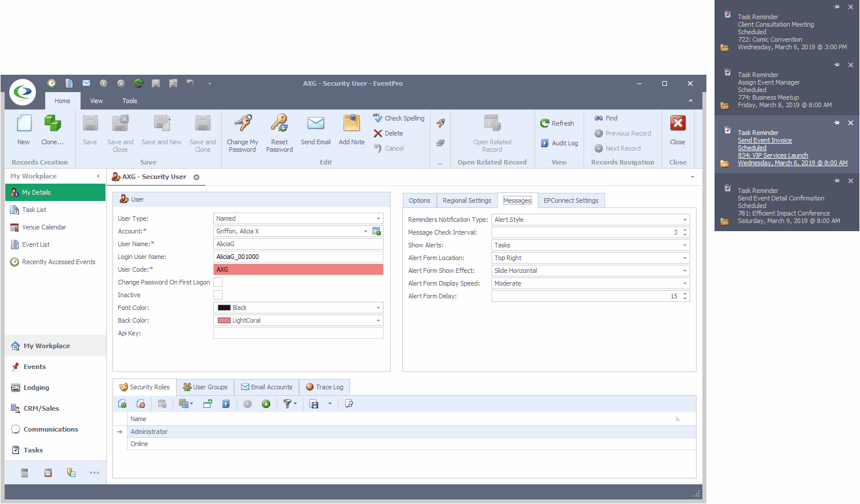Dismiss the Assign Event Manager reminder
The height and width of the screenshot is (504, 860).
(x=850, y=65)
